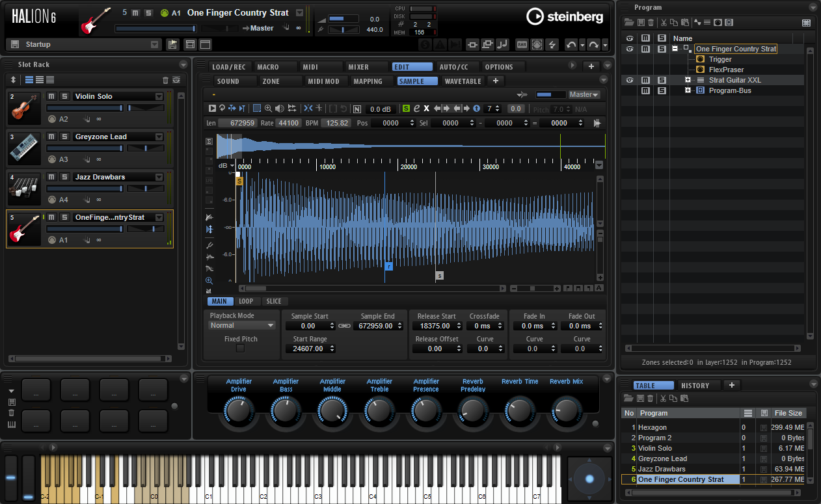Expand the Program-Bus tree node
This screenshot has width=821, height=504.
tap(688, 90)
